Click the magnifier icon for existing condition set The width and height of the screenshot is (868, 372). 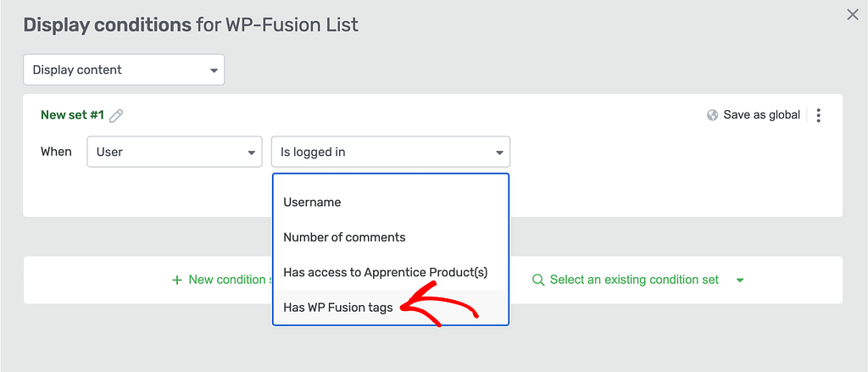click(x=538, y=280)
